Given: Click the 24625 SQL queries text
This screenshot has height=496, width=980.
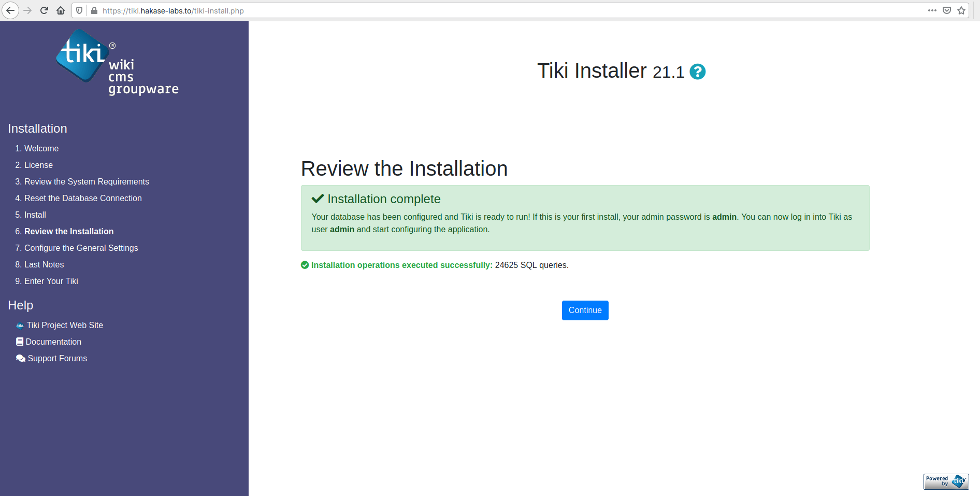Looking at the screenshot, I should 531,265.
